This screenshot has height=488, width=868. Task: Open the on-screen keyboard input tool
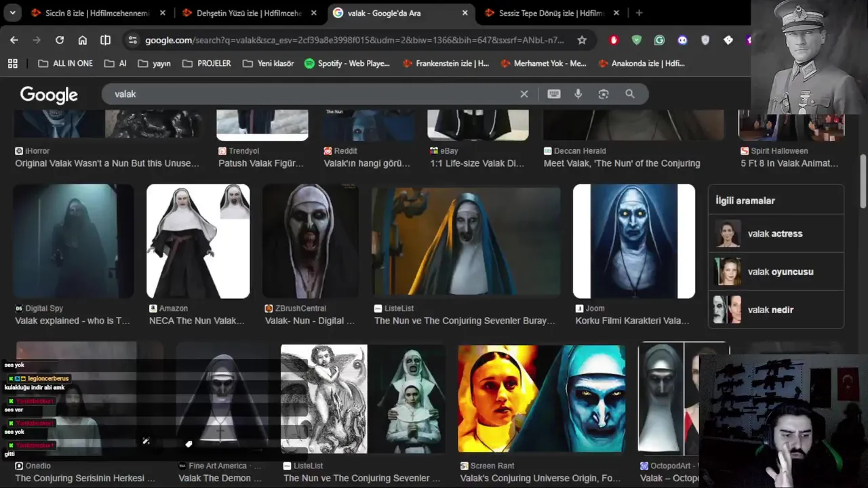click(554, 94)
